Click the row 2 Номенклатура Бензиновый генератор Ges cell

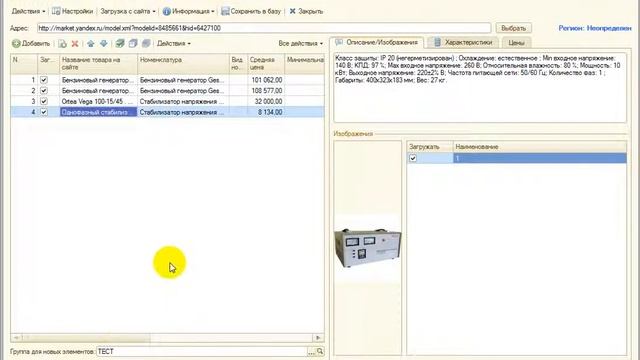(183, 91)
